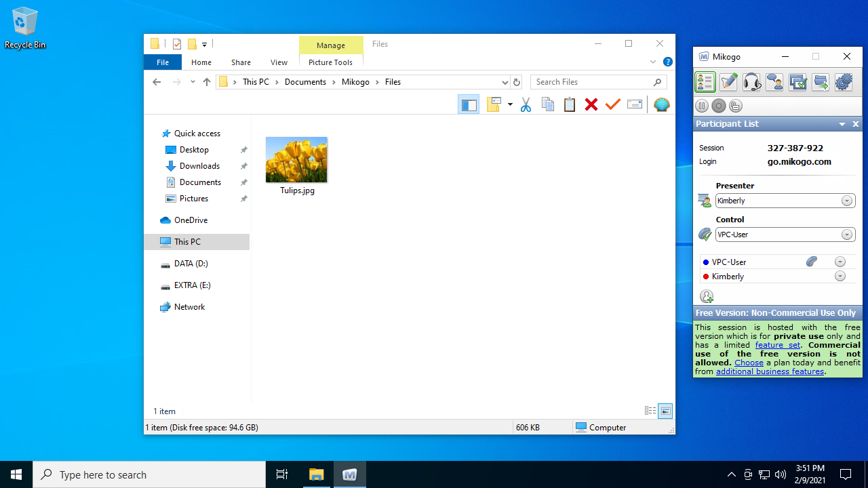The image size is (868, 488).
Task: Click the headset audio icon in Mikogo
Action: [x=751, y=82]
